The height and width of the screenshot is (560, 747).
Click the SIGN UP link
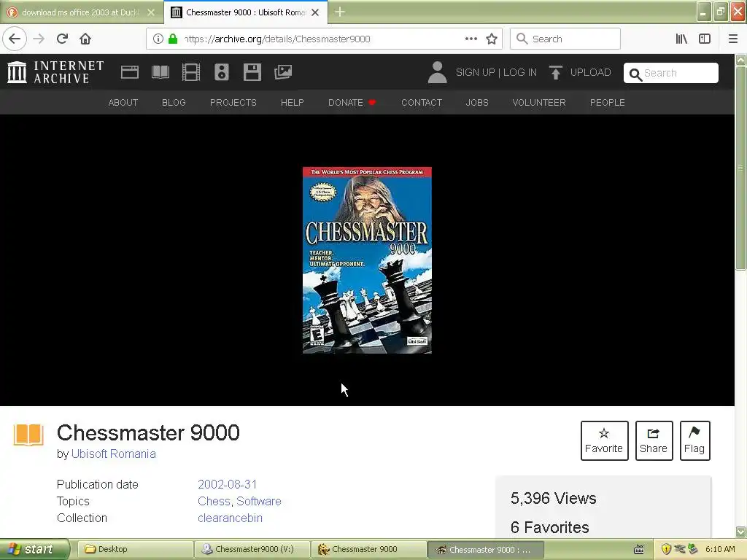475,72
